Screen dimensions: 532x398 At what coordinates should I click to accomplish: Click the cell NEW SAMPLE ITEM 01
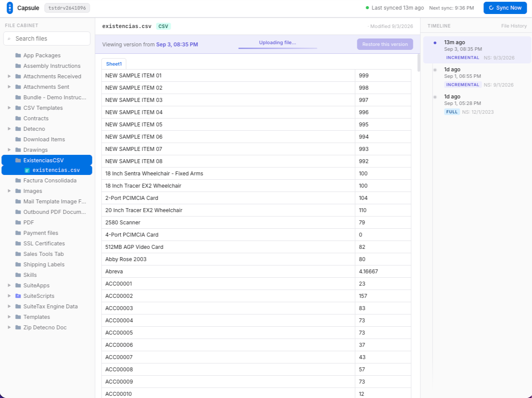click(x=228, y=76)
